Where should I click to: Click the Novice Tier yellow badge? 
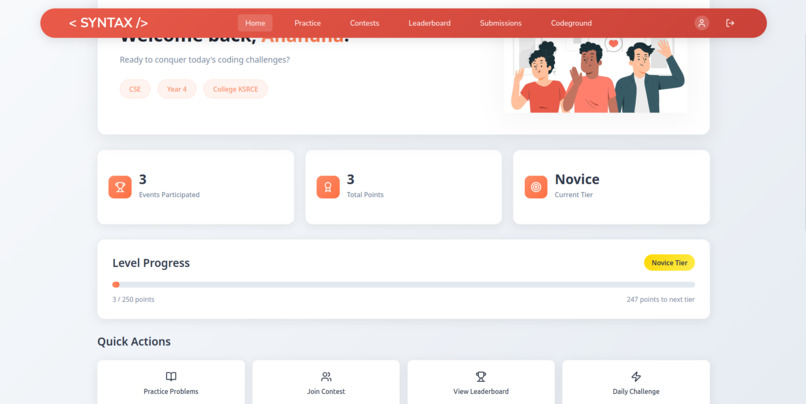(x=669, y=263)
